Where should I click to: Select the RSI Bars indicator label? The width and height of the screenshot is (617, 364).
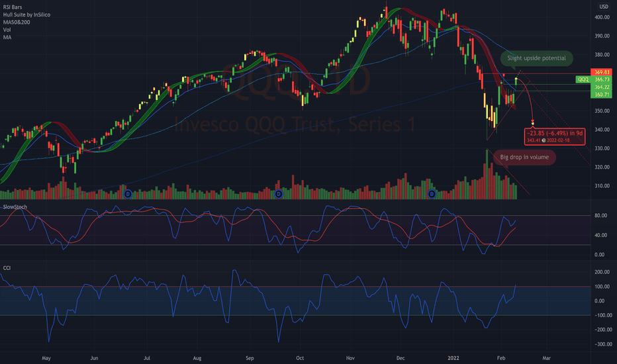click(13, 7)
